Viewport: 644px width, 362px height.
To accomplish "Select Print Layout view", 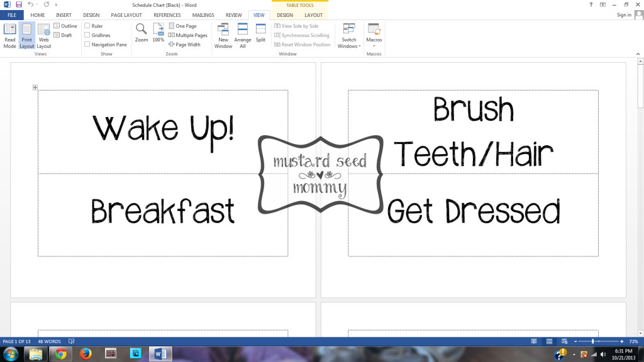I will click(26, 36).
